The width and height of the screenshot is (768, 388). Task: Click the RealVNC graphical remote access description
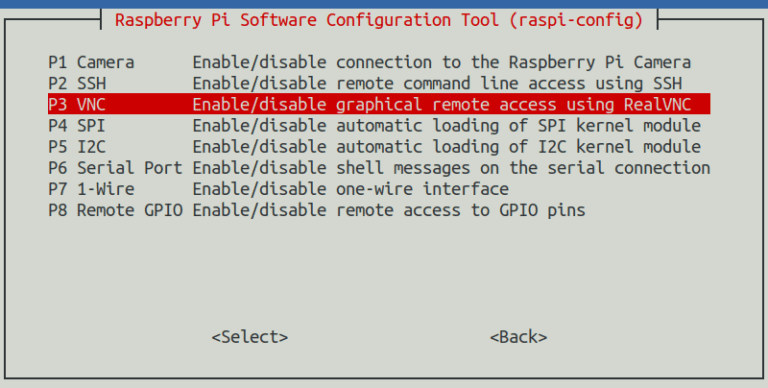[x=442, y=104]
